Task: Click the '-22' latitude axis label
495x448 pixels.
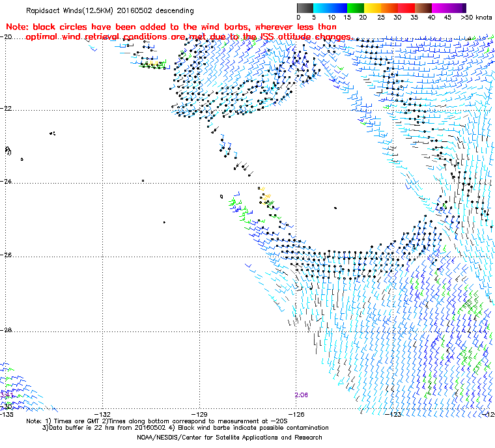Action: click(6, 108)
